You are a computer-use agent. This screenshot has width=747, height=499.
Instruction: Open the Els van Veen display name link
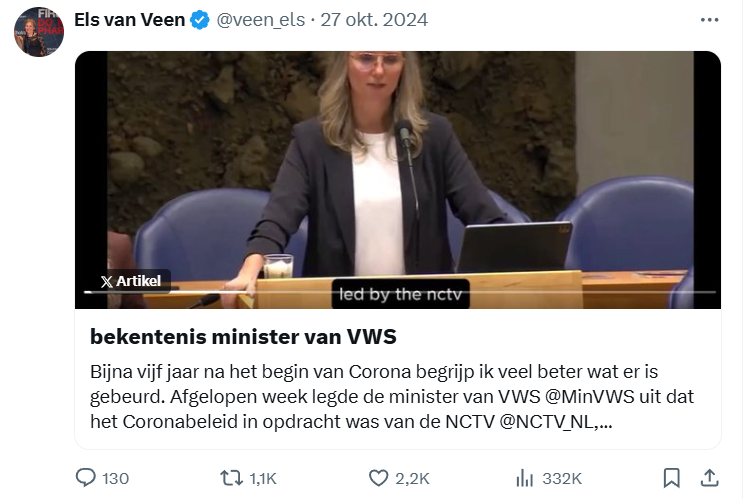point(130,20)
